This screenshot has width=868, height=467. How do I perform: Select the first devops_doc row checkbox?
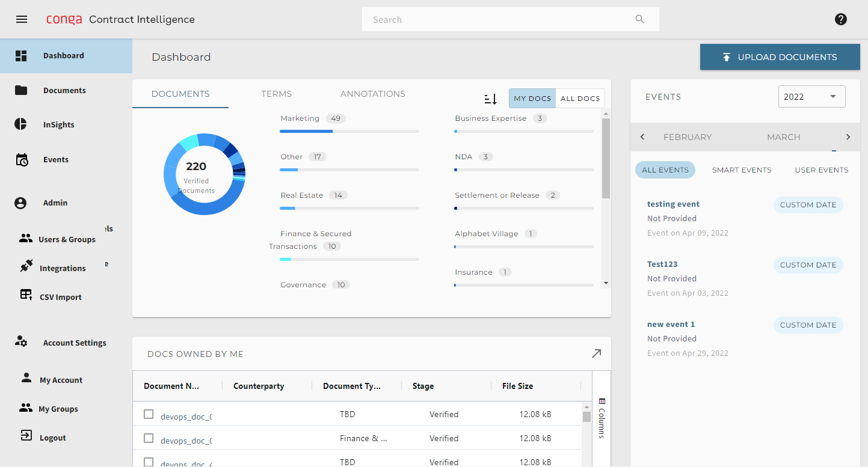(149, 414)
